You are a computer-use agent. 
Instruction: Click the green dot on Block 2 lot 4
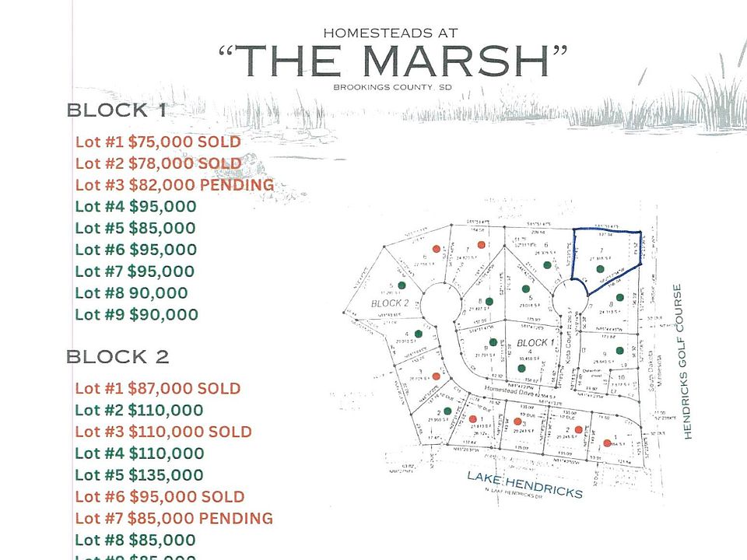419,334
